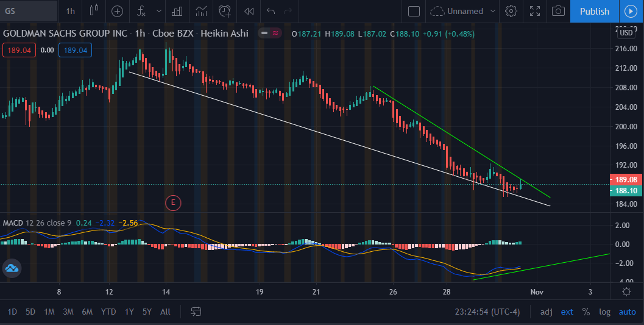The image size is (644, 325).
Task: Select the MACD indicator legend
Action: pyautogui.click(x=13, y=223)
